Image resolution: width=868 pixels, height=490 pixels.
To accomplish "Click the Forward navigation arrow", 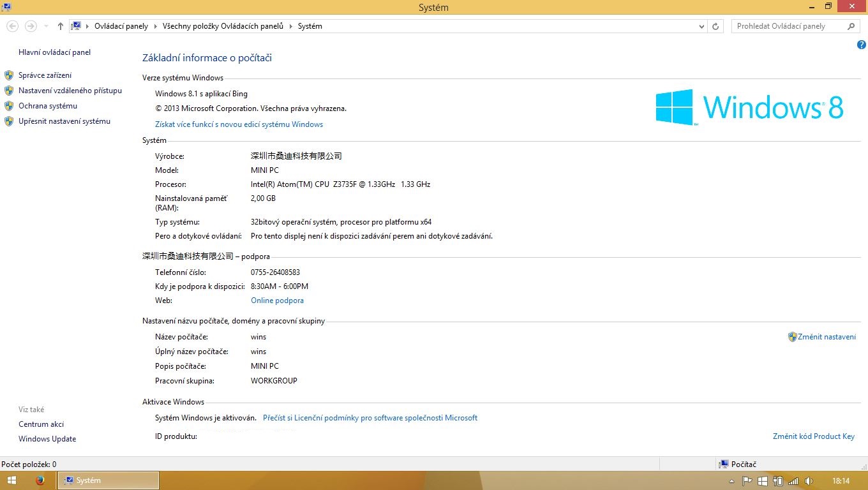I will tap(31, 26).
